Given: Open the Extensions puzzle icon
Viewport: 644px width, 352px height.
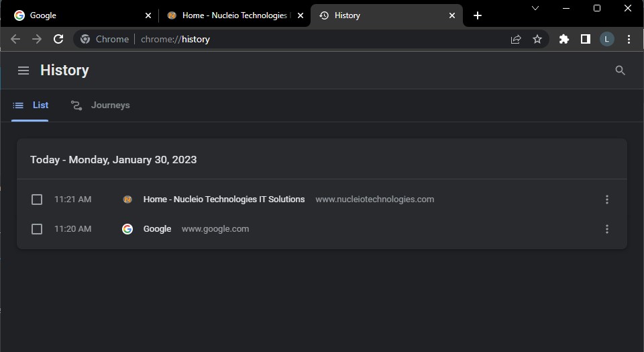Looking at the screenshot, I should 564,39.
